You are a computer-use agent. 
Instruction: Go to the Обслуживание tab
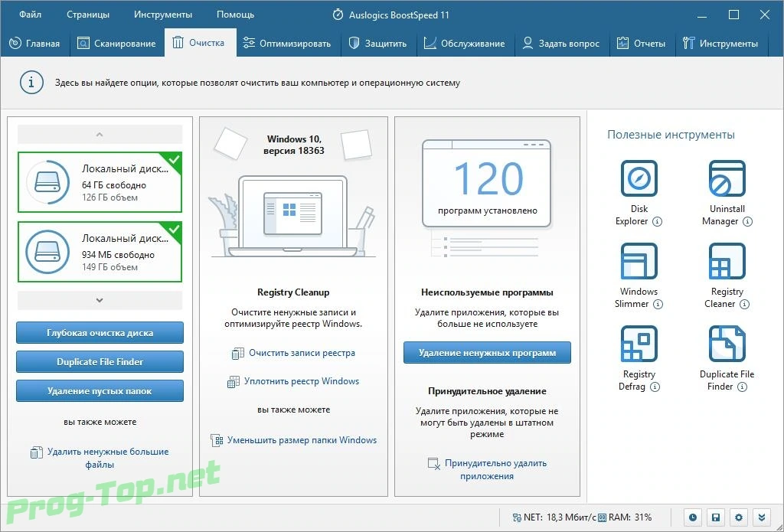click(465, 44)
